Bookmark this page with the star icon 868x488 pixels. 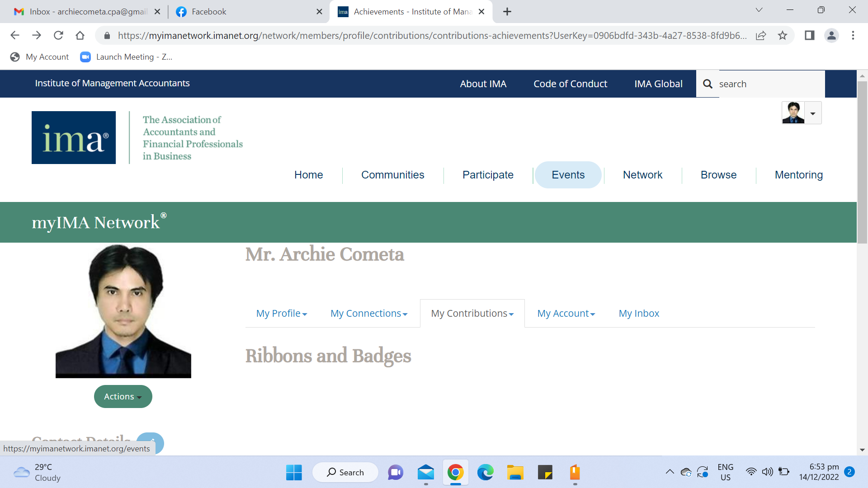[783, 35]
